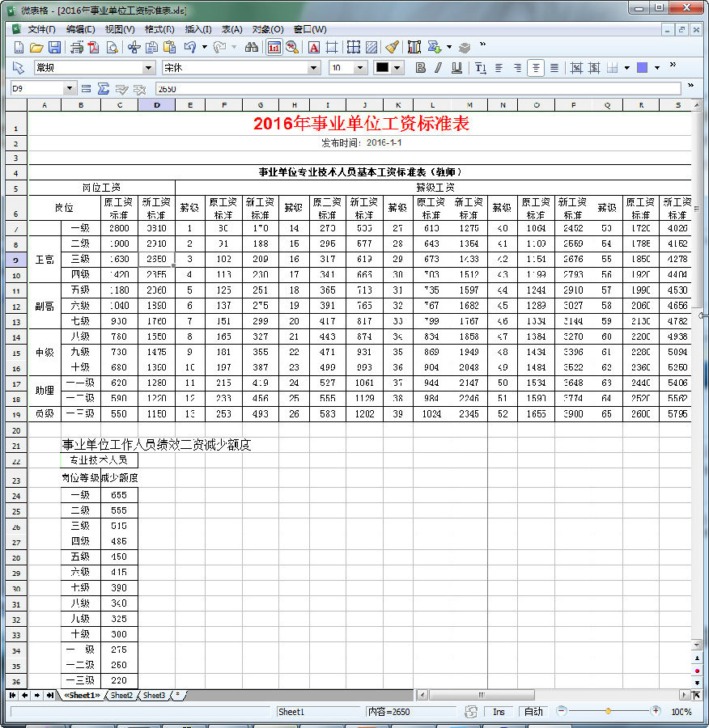Image resolution: width=709 pixels, height=728 pixels.
Task: Add a new sheet with the * tab
Action: 178,695
